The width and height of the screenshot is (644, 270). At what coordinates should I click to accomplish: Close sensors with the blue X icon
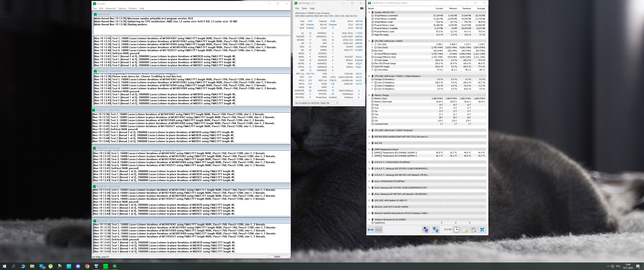click(x=482, y=230)
